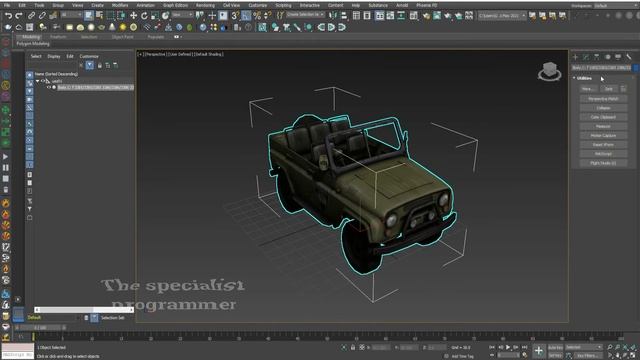
Task: Click the Sets button in Utilities
Action: tap(609, 89)
